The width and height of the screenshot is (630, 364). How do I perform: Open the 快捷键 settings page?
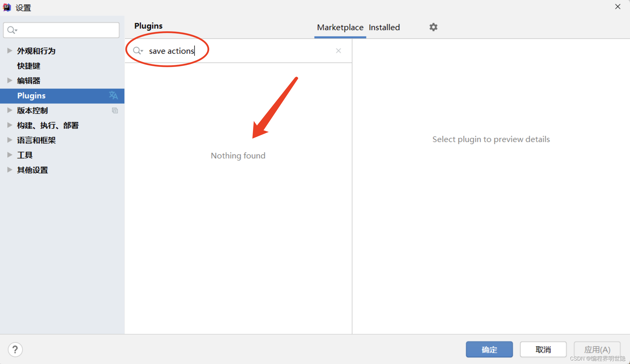tap(28, 66)
